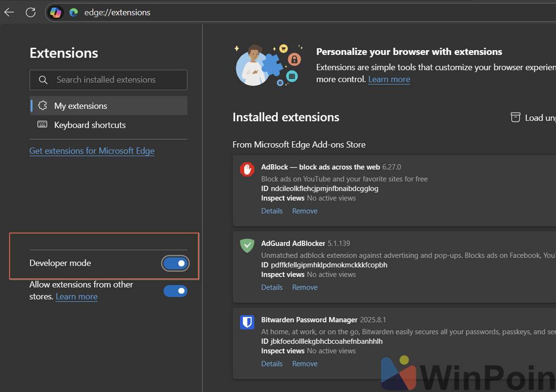Click the Load unpacked box icon
The width and height of the screenshot is (556, 392).
pyautogui.click(x=515, y=117)
